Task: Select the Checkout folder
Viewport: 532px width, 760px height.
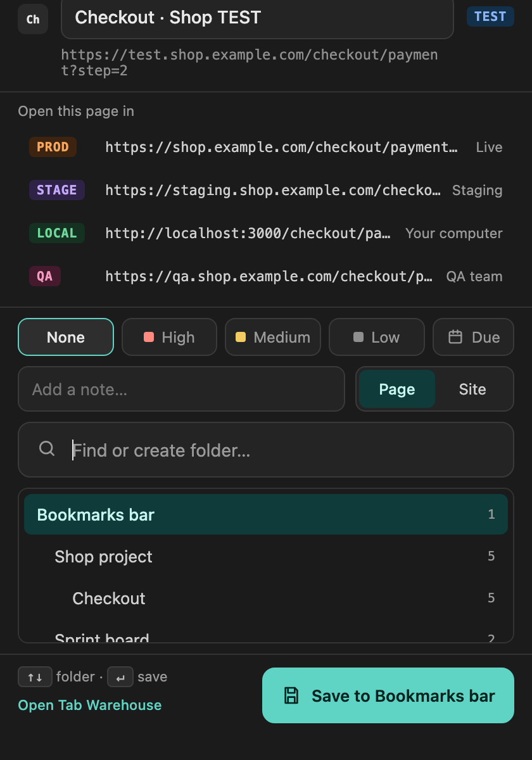Action: [x=266, y=598]
